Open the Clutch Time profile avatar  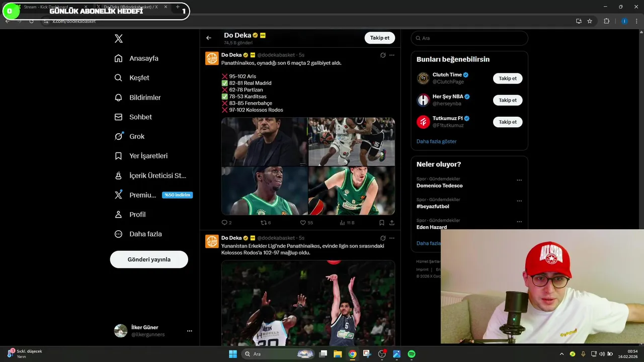click(423, 78)
